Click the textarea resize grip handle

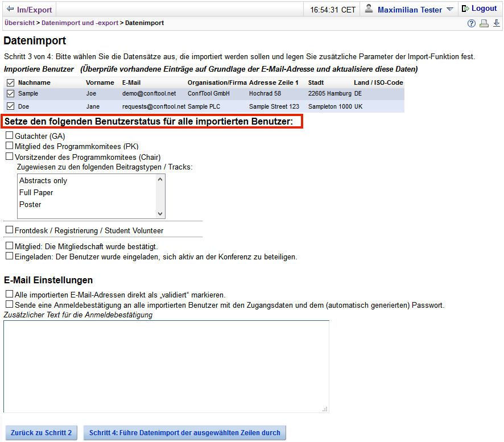[x=325, y=409]
